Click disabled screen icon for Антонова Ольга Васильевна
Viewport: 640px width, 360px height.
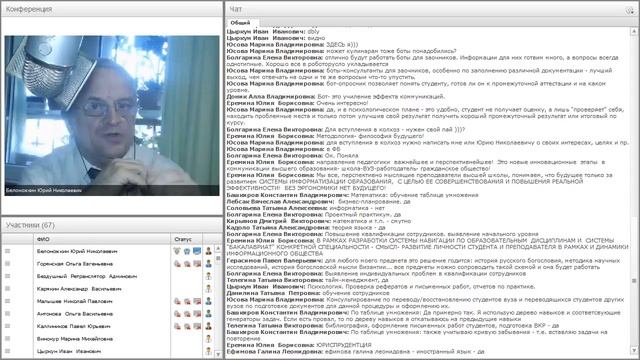[x=197, y=314]
